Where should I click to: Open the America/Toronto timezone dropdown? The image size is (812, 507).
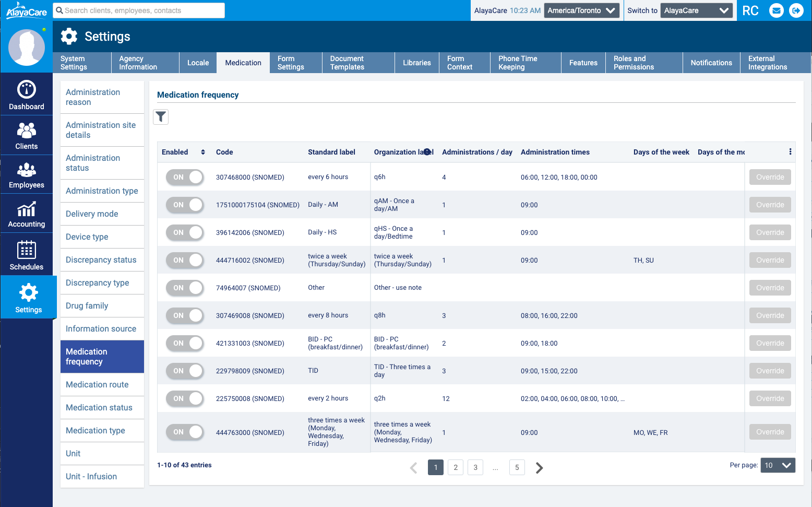tap(581, 10)
